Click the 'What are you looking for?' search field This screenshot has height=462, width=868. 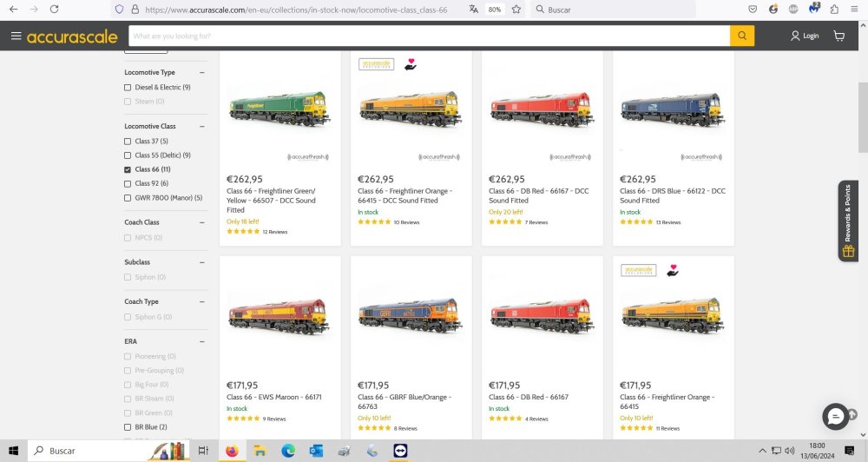[x=430, y=36]
